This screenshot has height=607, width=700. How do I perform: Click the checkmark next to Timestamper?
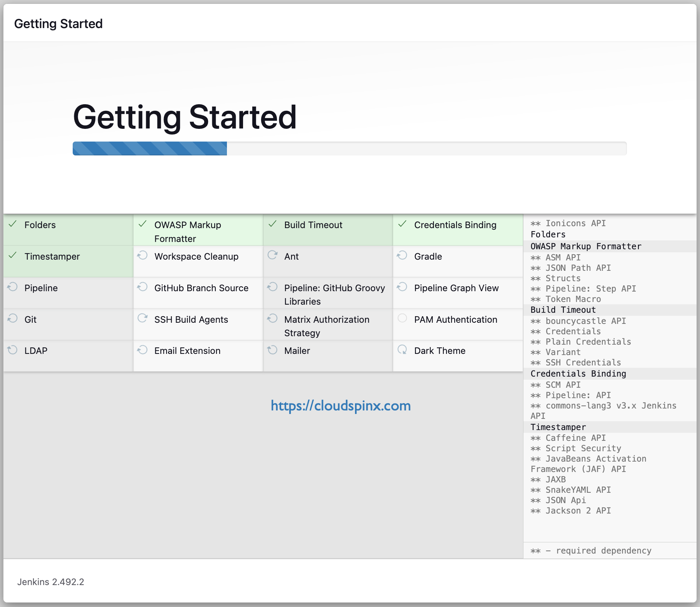coord(12,256)
